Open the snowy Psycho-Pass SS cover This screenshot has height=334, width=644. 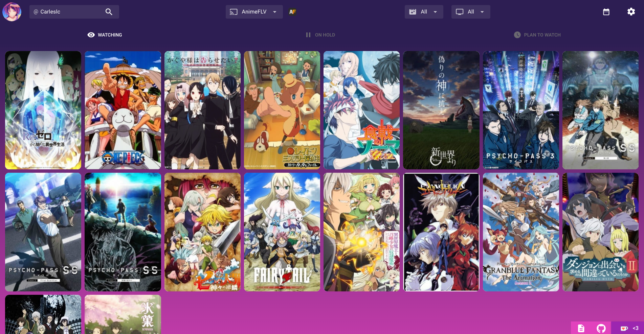pyautogui.click(x=600, y=110)
